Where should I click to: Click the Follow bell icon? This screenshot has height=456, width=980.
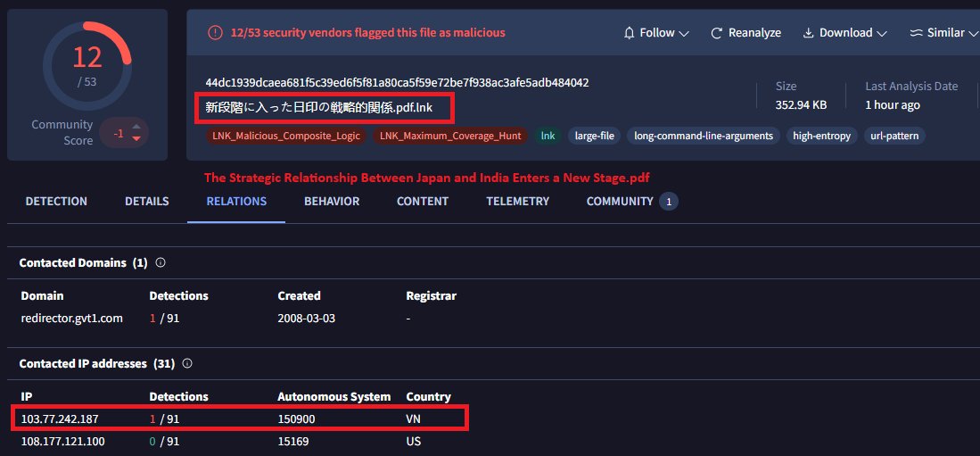630,32
